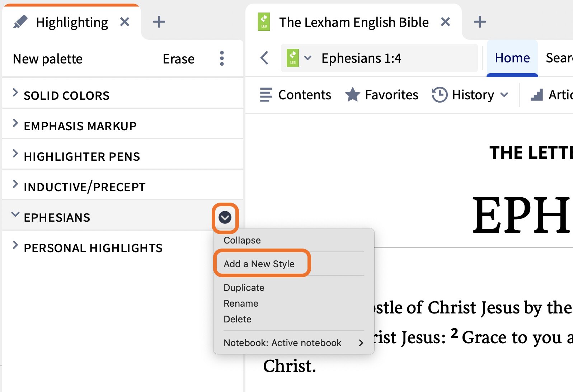573x392 pixels.
Task: Click the New palette button
Action: [48, 59]
